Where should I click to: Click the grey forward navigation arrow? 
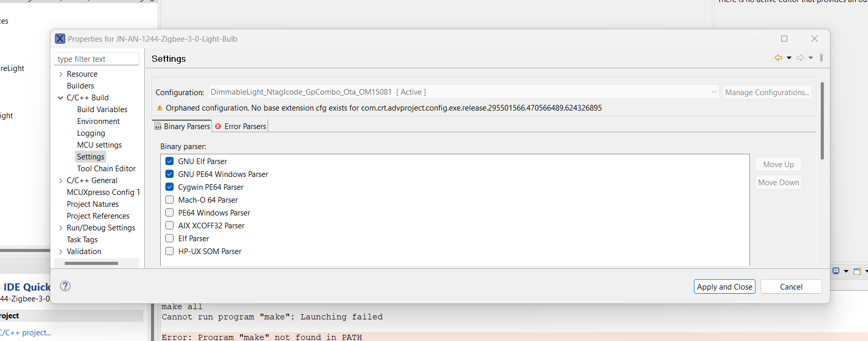pyautogui.click(x=800, y=58)
